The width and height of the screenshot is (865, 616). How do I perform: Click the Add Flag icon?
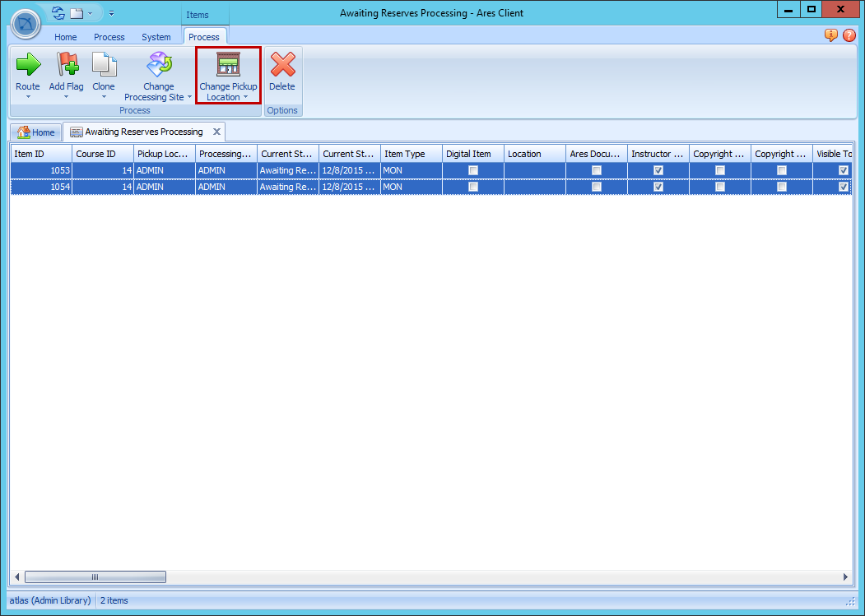pyautogui.click(x=66, y=65)
